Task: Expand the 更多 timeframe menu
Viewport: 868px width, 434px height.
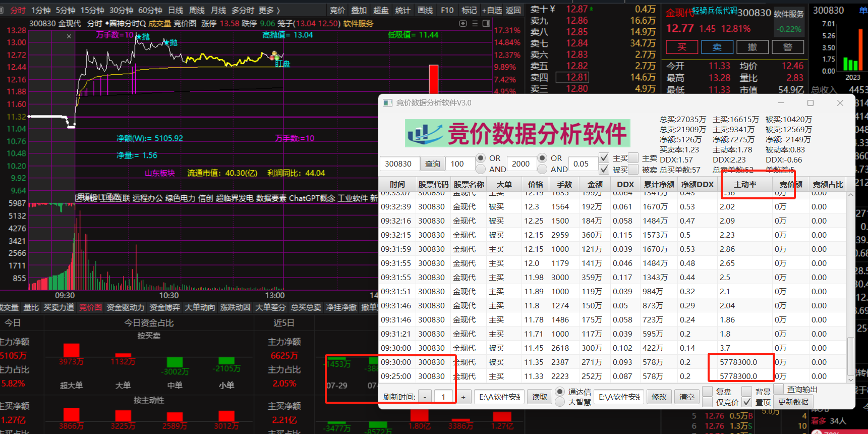Action: tap(269, 10)
